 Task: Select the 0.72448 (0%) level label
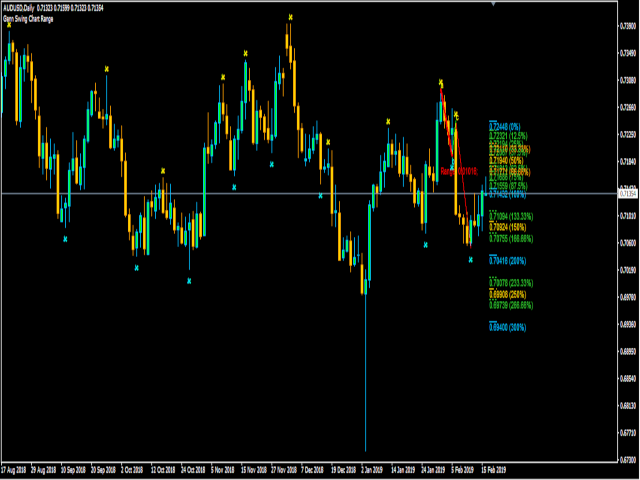pos(504,127)
